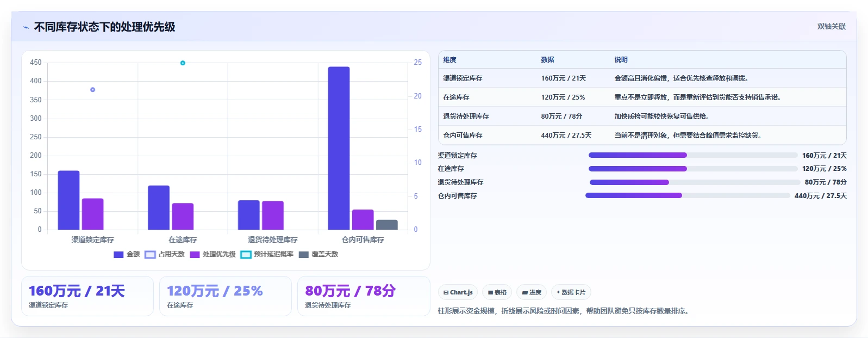Click the 渠道锁定库存 x-axis label on the chart
The height and width of the screenshot is (338, 868).
[92, 239]
